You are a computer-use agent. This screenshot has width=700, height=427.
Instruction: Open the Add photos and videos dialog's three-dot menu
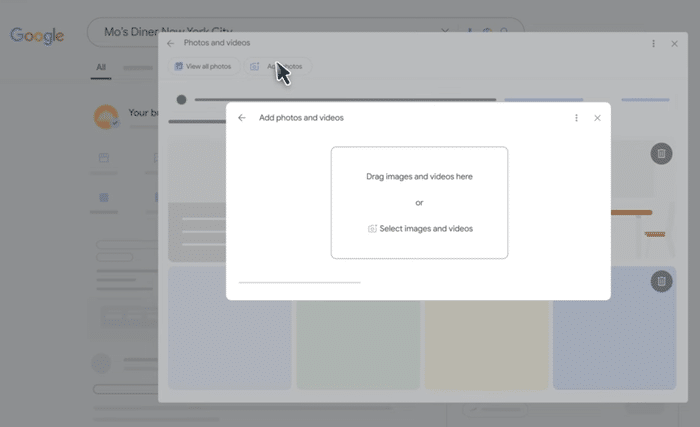[576, 118]
